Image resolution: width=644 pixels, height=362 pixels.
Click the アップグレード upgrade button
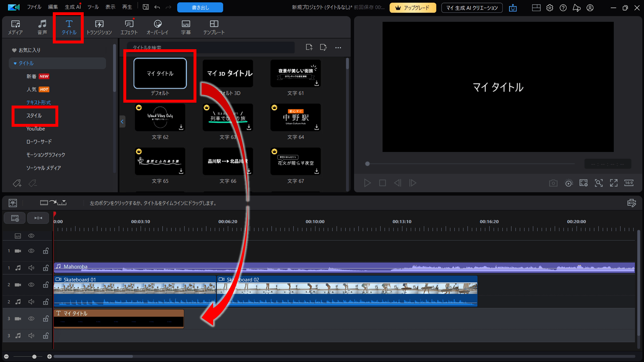(412, 8)
